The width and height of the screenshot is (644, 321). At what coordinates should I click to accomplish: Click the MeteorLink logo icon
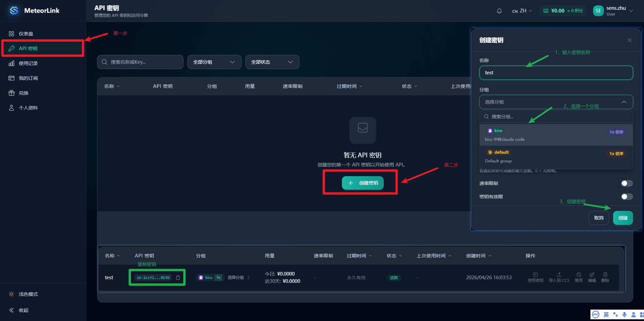[14, 10]
